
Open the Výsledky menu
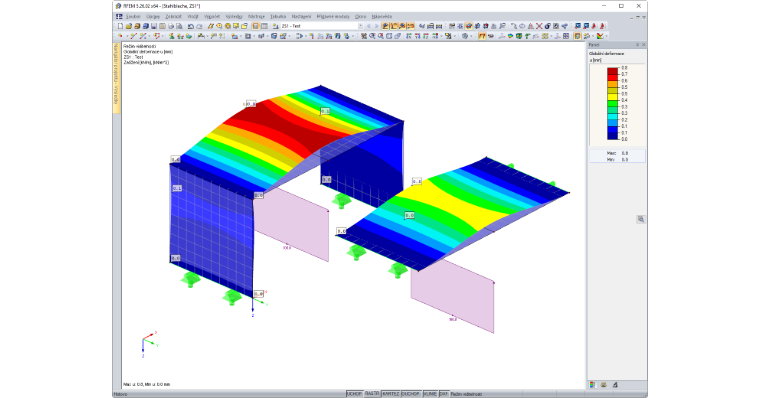(x=234, y=16)
